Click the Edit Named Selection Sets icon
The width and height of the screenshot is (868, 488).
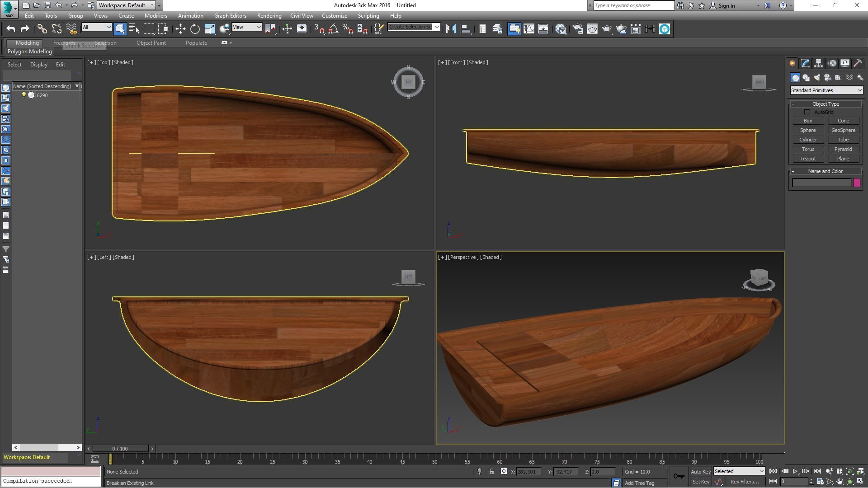pos(379,29)
